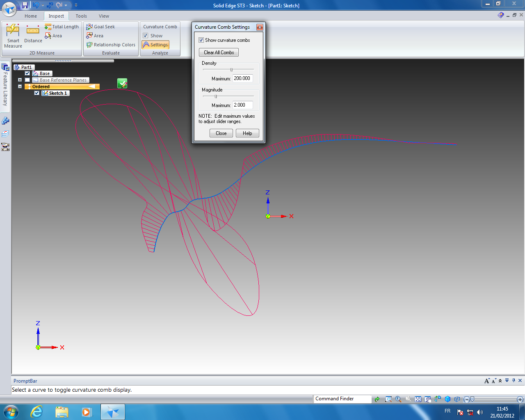Select the Zoom Area tool

[388, 399]
